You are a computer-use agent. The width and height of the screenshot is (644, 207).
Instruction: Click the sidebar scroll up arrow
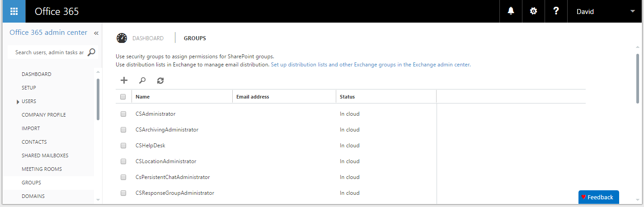click(x=98, y=71)
